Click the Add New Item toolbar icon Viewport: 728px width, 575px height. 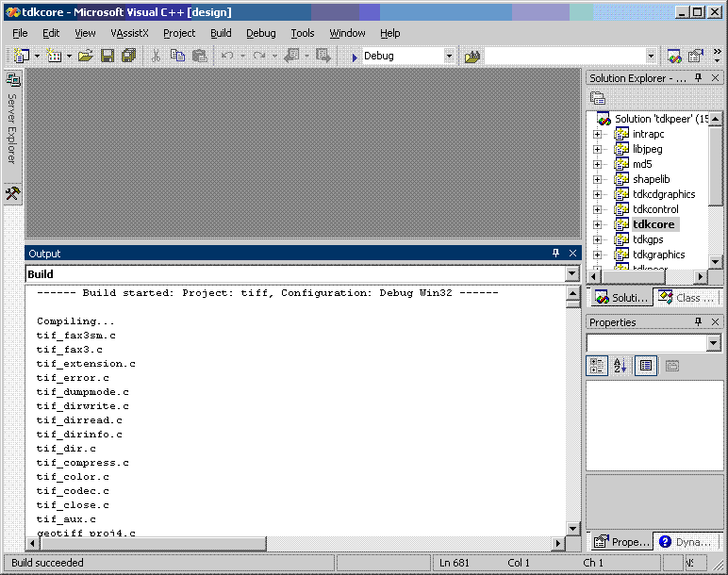coord(54,57)
